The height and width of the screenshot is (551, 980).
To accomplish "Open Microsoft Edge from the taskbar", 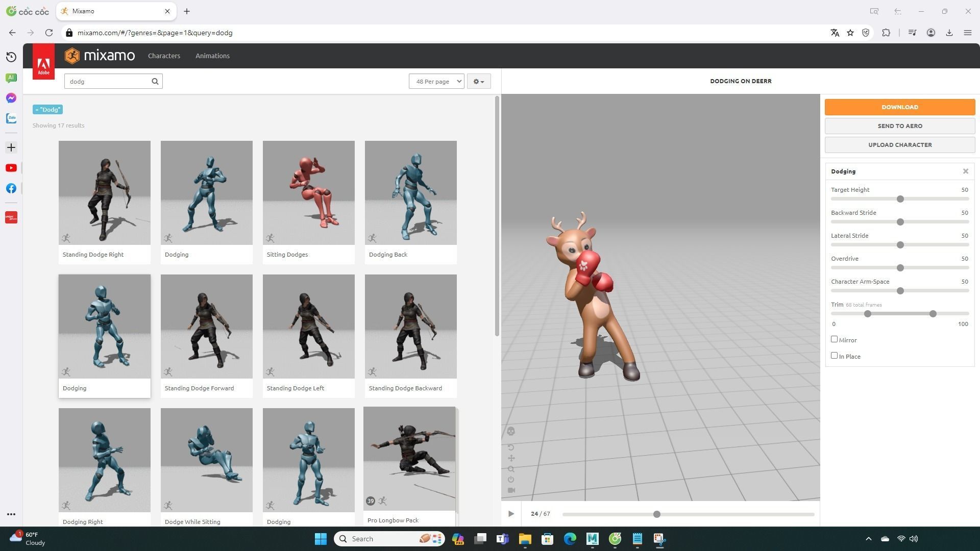I will pos(570,539).
